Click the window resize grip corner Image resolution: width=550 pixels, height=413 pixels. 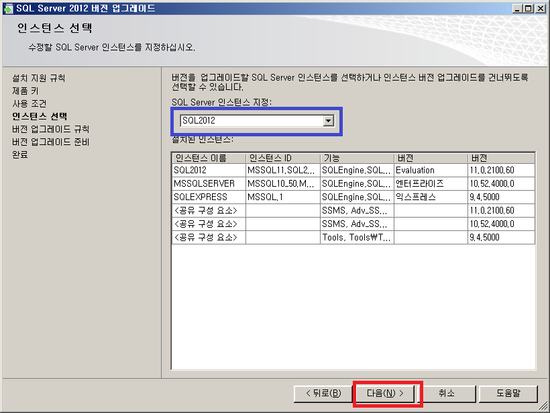(x=543, y=406)
